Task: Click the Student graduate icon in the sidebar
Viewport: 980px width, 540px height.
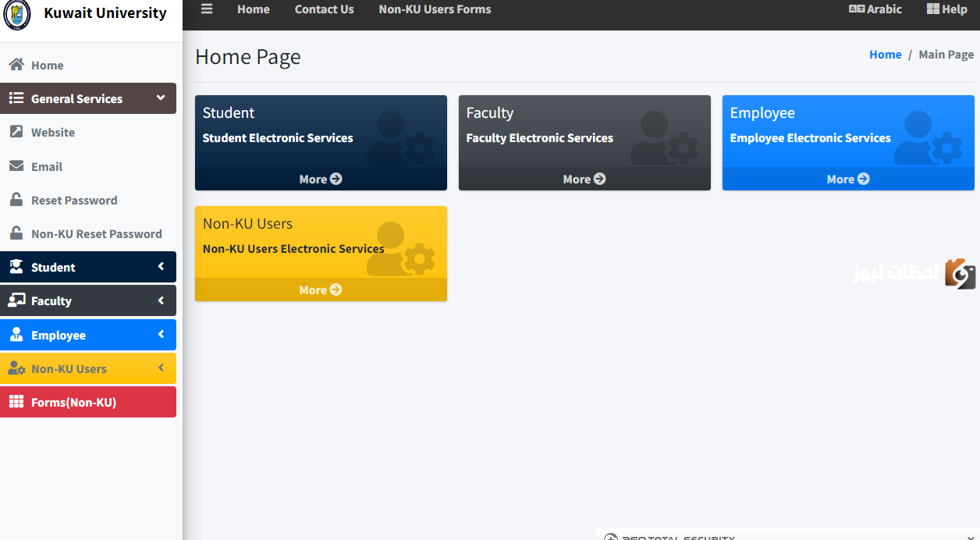Action: (16, 267)
